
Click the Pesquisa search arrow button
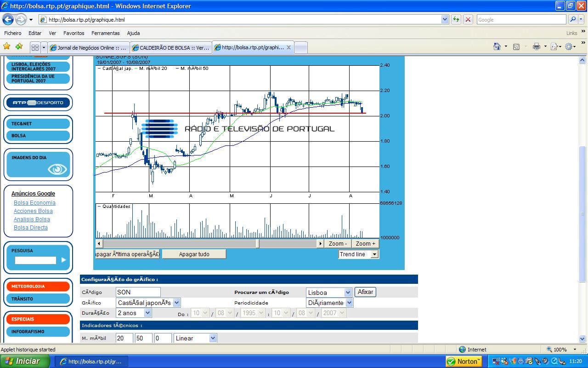coord(63,260)
